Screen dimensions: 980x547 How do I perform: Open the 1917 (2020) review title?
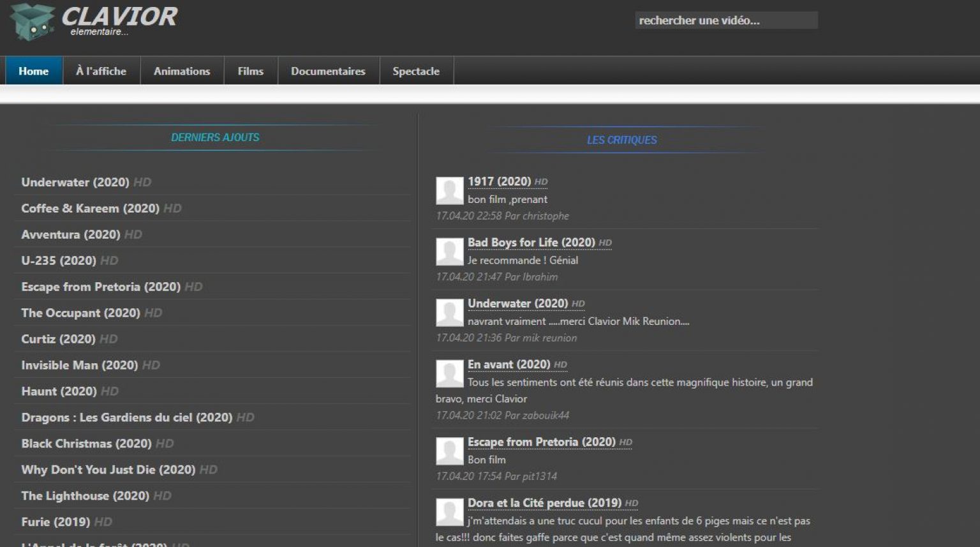(x=499, y=182)
